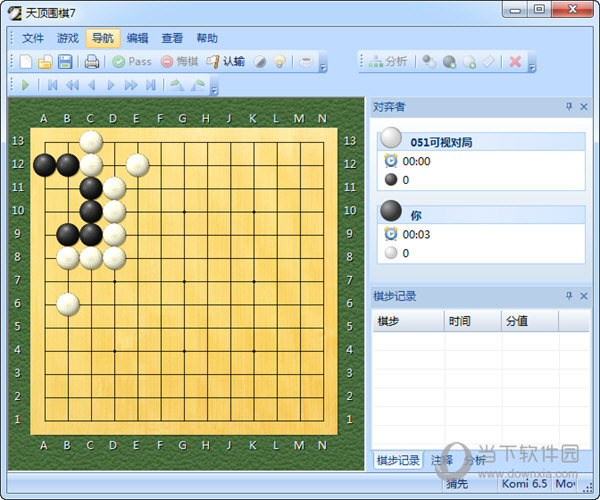The image size is (600, 500).
Task: Click the red X delete icon
Action: click(515, 62)
